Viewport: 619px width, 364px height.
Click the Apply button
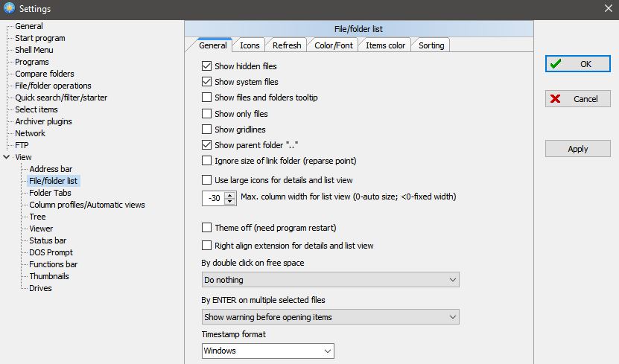click(578, 149)
